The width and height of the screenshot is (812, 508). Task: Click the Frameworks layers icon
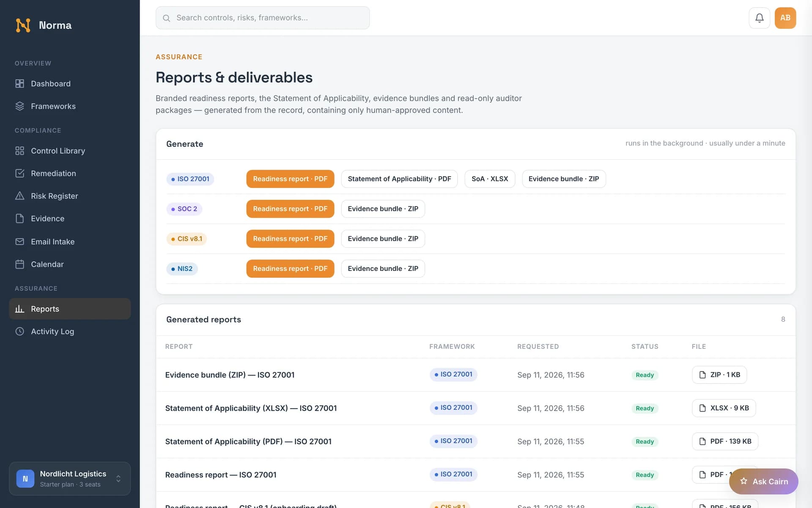(x=19, y=106)
